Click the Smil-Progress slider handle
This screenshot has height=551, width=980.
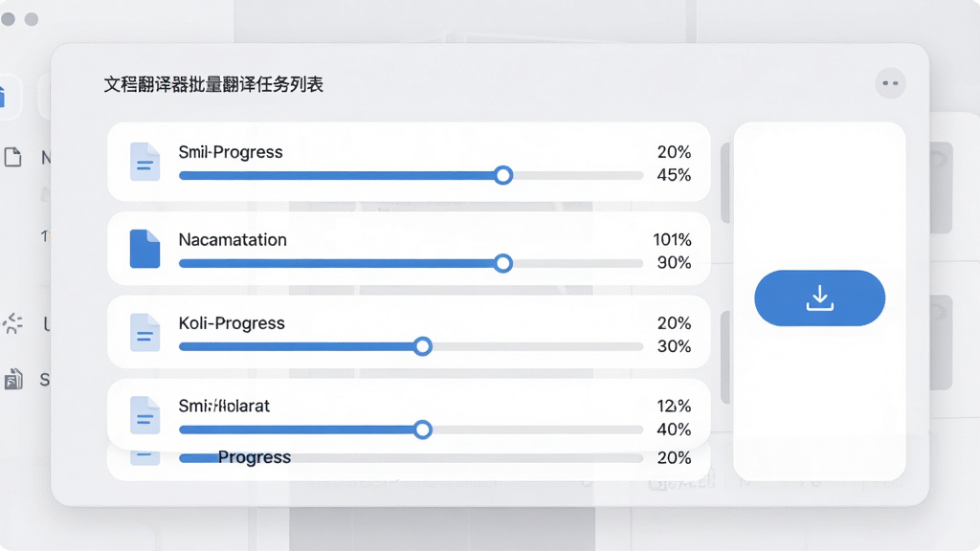[503, 176]
